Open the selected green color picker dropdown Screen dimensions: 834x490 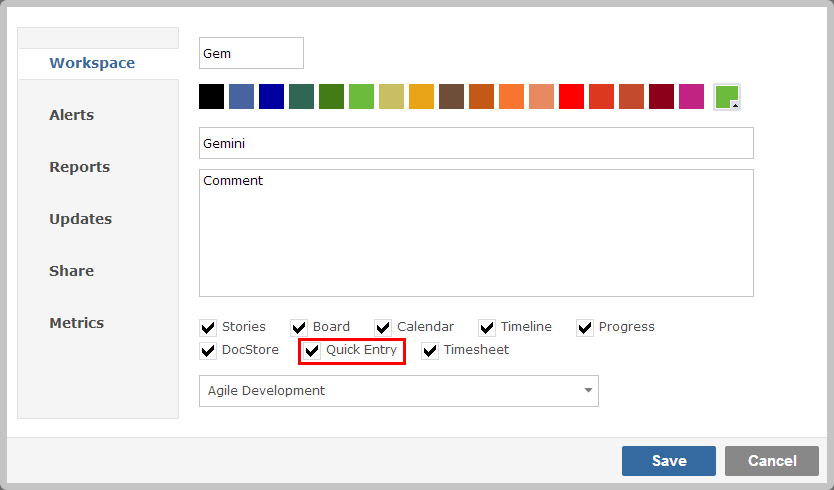point(727,97)
